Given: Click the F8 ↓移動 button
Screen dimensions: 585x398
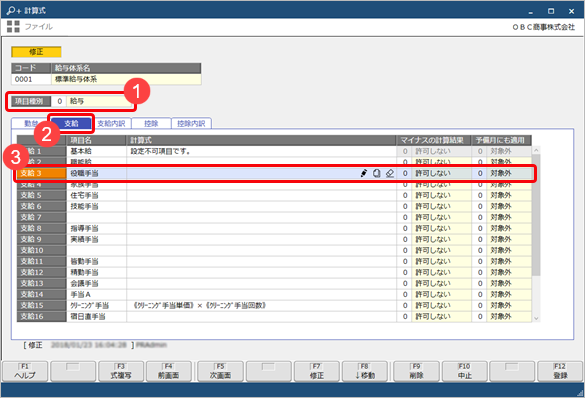Looking at the screenshot, I should pos(365,371).
